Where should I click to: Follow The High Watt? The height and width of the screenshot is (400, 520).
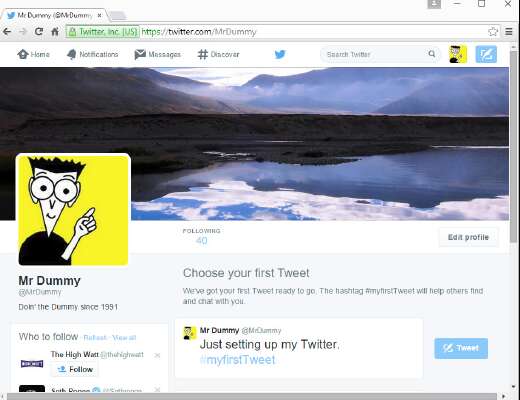click(75, 369)
